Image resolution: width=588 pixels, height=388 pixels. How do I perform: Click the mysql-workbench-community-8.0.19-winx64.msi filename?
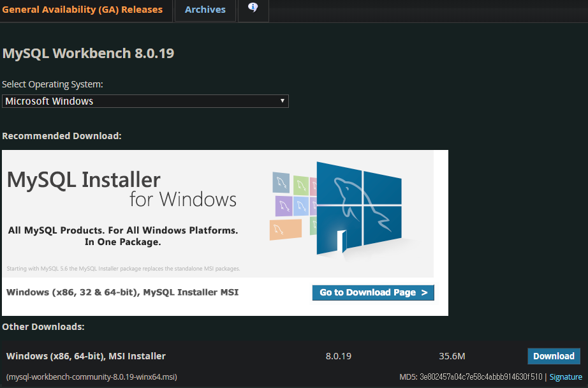[x=91, y=377]
